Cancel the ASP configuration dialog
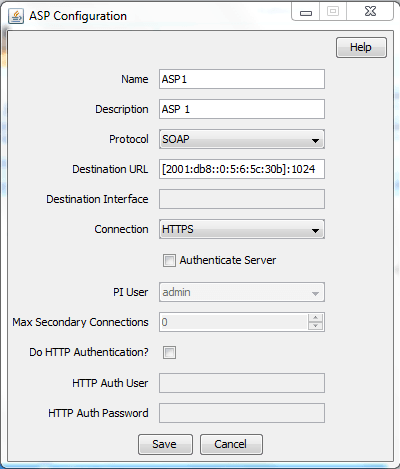The image size is (400, 469). (x=231, y=444)
